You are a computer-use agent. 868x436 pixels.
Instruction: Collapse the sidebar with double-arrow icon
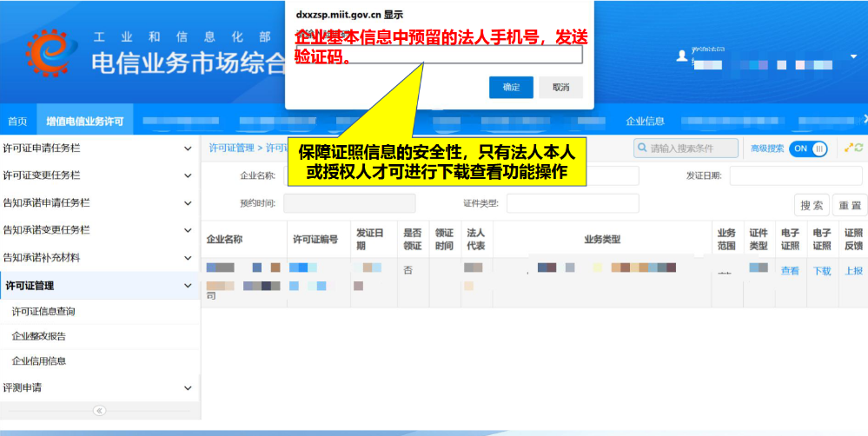coord(99,410)
